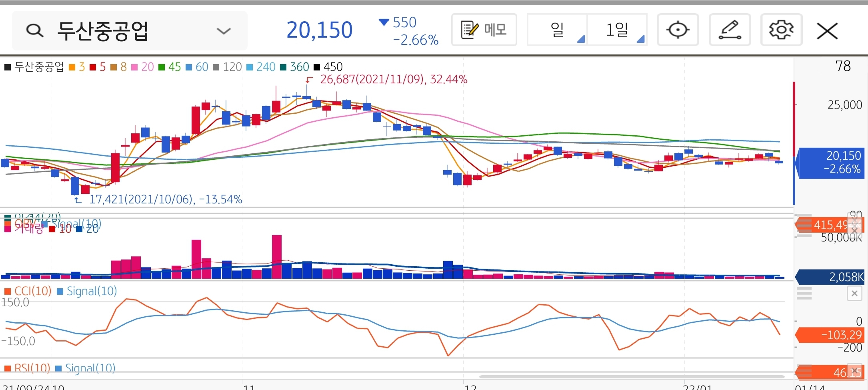Click the 78 value above the price axis
This screenshot has height=390, width=868.
(843, 66)
